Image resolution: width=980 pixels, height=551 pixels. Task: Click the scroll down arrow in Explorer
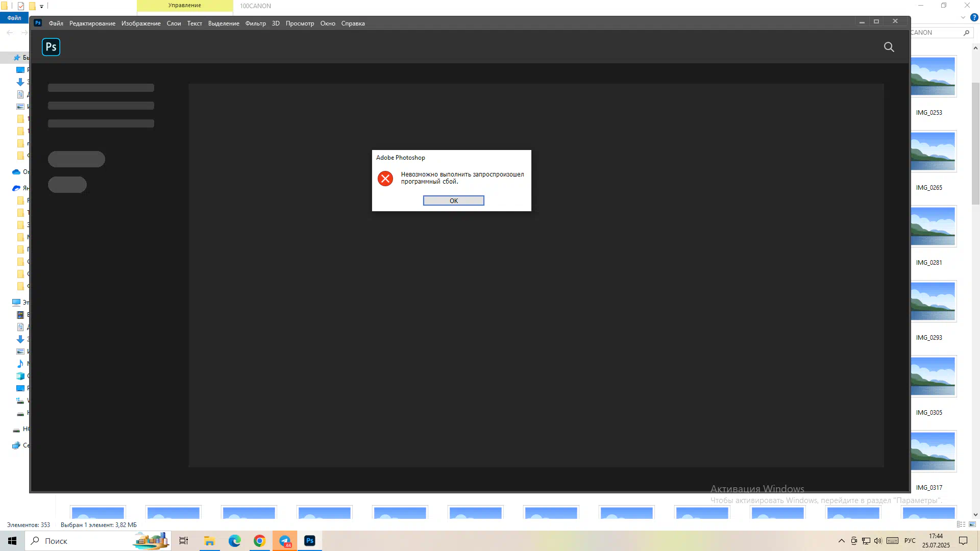[x=975, y=515]
